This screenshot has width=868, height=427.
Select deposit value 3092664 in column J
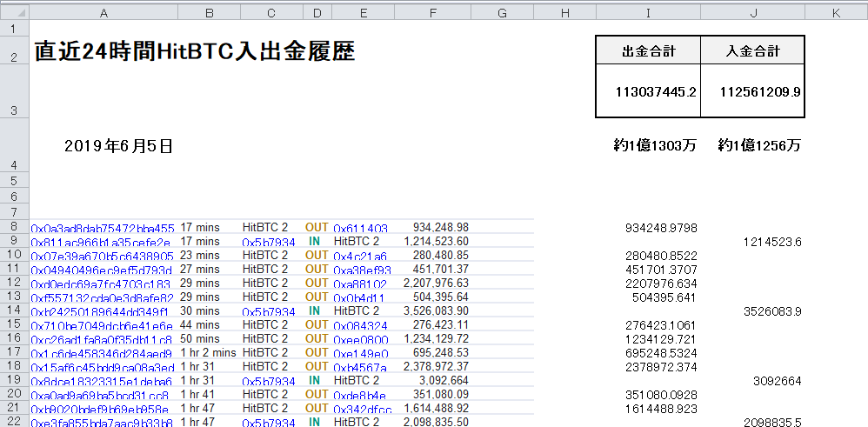(778, 381)
